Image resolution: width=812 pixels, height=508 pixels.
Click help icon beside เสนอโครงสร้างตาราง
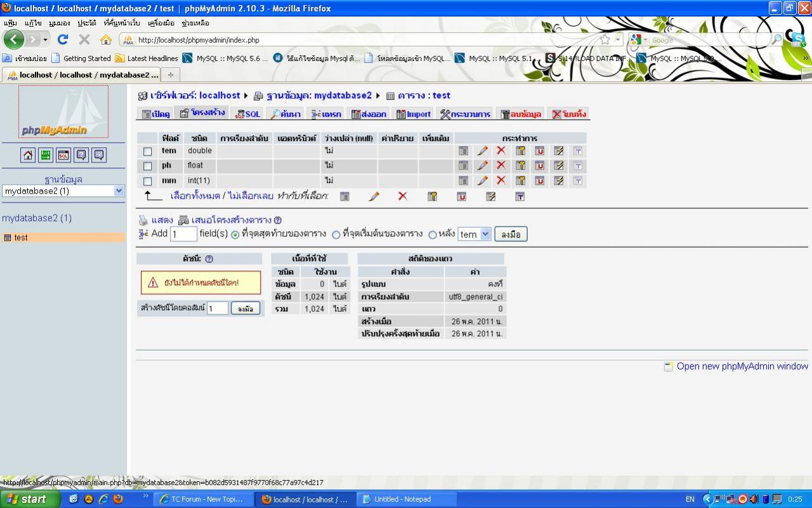[x=278, y=220]
